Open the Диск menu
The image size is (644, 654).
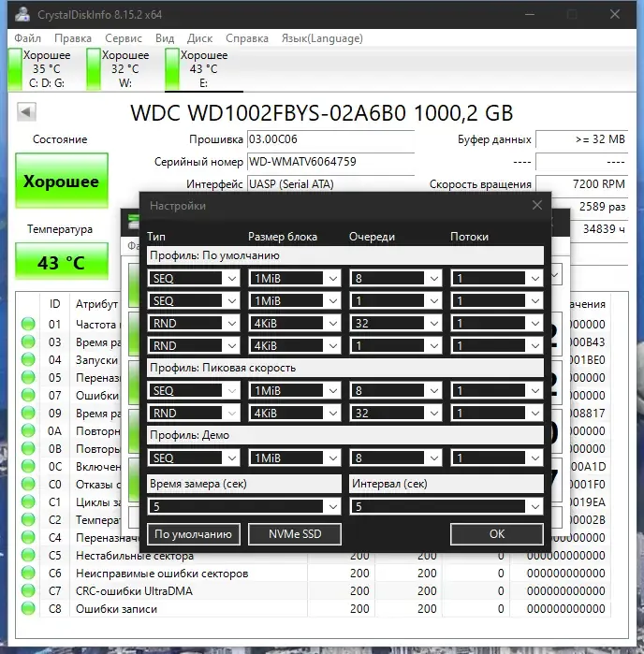point(199,38)
